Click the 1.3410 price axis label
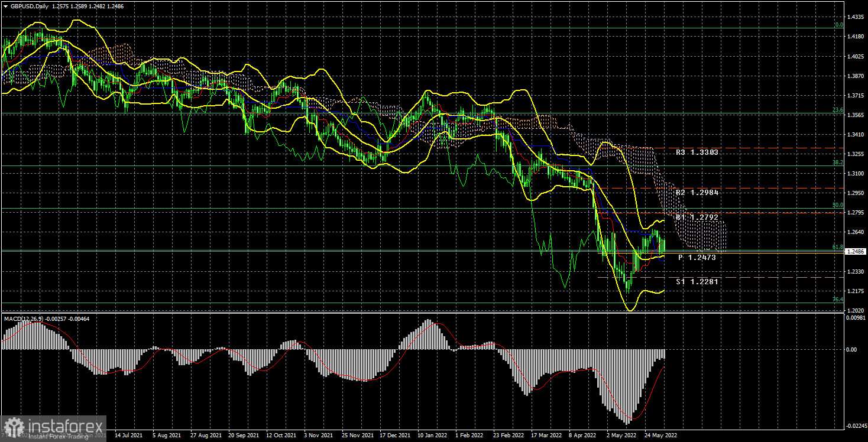This screenshot has height=442, width=868. click(x=856, y=134)
